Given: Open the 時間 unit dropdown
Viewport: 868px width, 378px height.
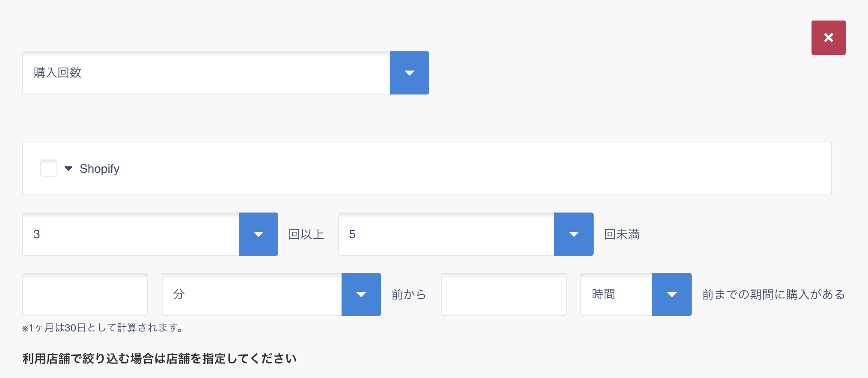Looking at the screenshot, I should 616,294.
